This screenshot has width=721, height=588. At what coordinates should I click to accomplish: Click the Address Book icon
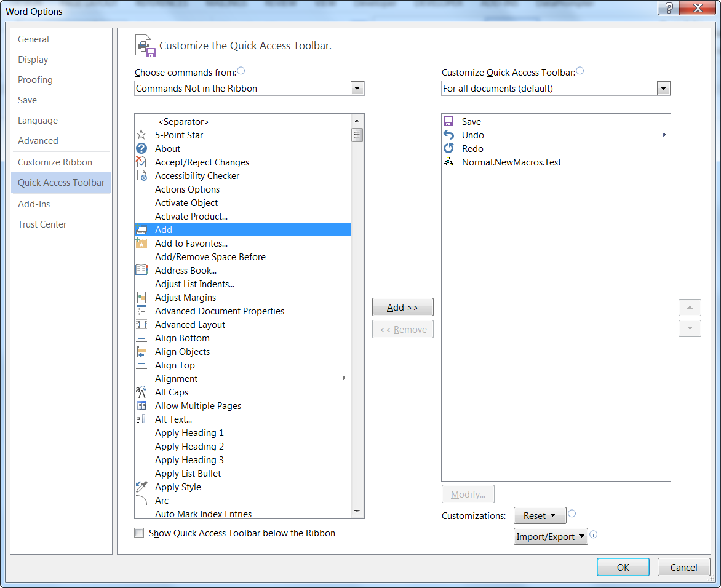coord(141,271)
